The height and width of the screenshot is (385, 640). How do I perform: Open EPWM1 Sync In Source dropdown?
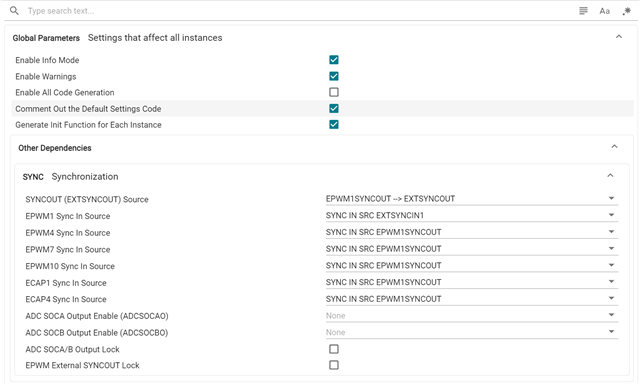pyautogui.click(x=471, y=216)
